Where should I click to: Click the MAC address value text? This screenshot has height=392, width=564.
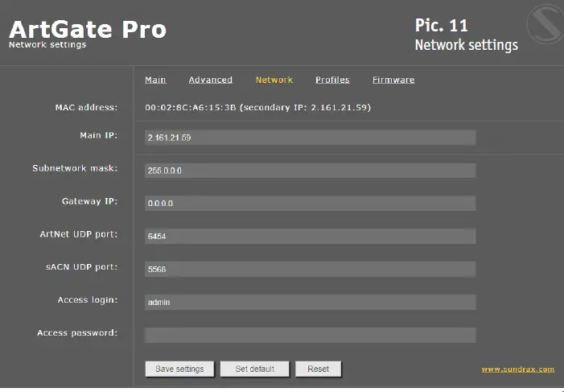(258, 107)
